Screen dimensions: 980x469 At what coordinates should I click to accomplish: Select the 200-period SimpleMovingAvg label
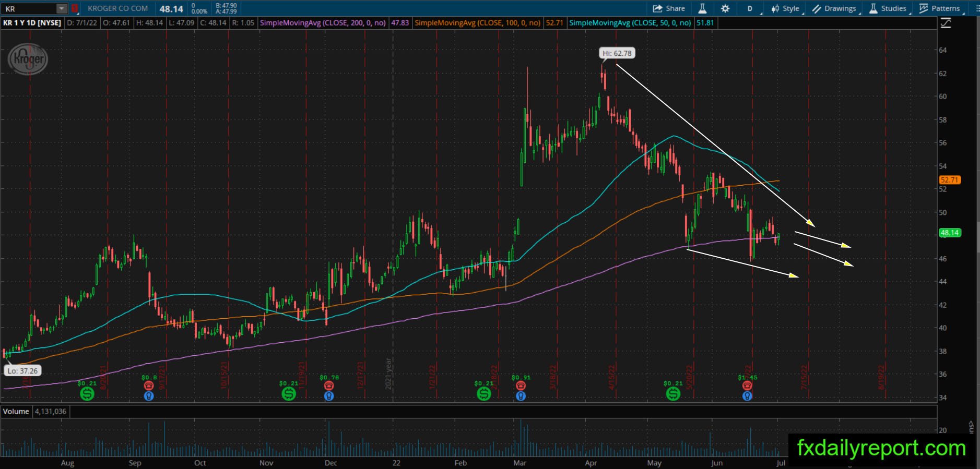pos(323,23)
